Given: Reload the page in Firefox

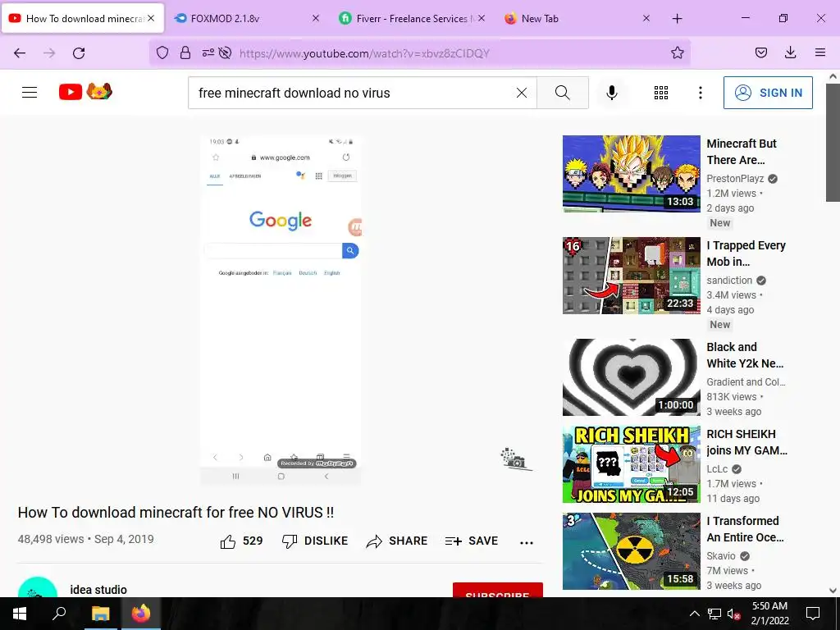Looking at the screenshot, I should pyautogui.click(x=79, y=53).
